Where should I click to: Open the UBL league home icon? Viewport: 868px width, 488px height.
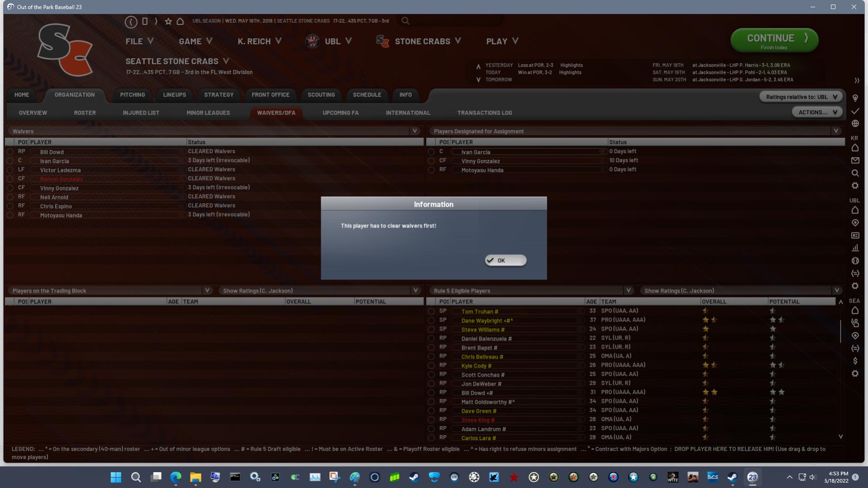tap(855, 210)
